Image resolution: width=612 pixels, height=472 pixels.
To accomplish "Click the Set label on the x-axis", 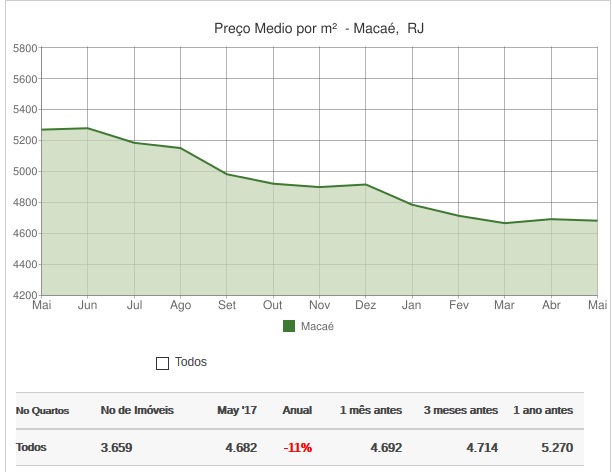I will pos(227,304).
